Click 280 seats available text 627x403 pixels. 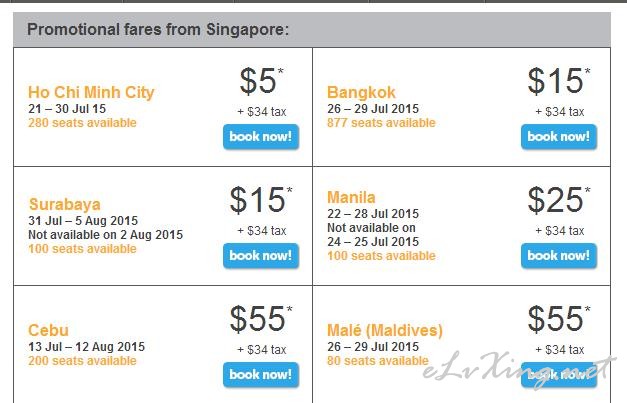[x=82, y=123]
